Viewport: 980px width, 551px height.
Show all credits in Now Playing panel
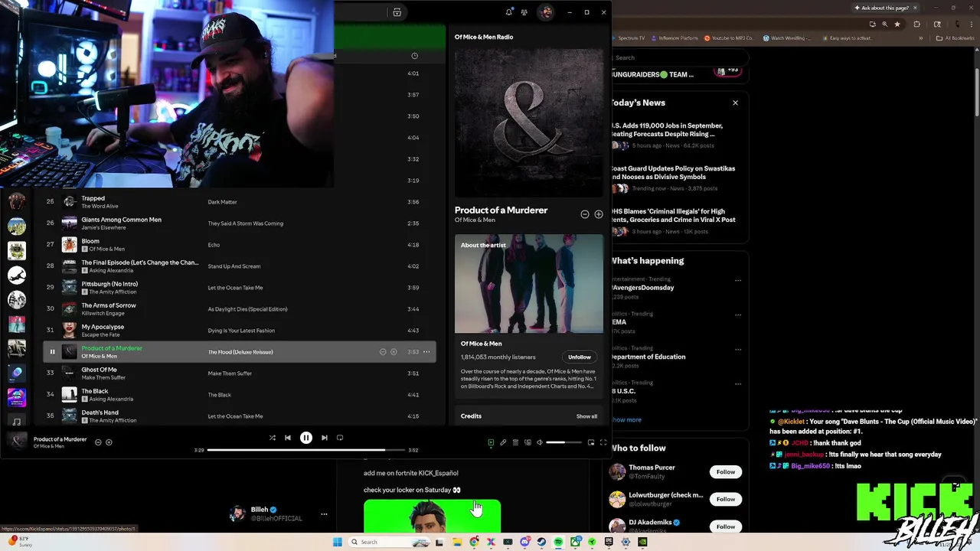[586, 416]
